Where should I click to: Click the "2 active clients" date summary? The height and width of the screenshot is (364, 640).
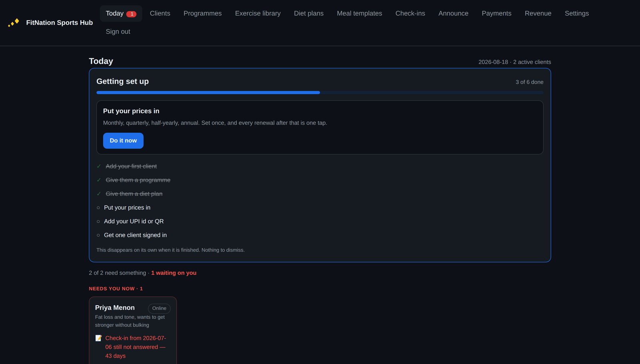pyautogui.click(x=515, y=62)
